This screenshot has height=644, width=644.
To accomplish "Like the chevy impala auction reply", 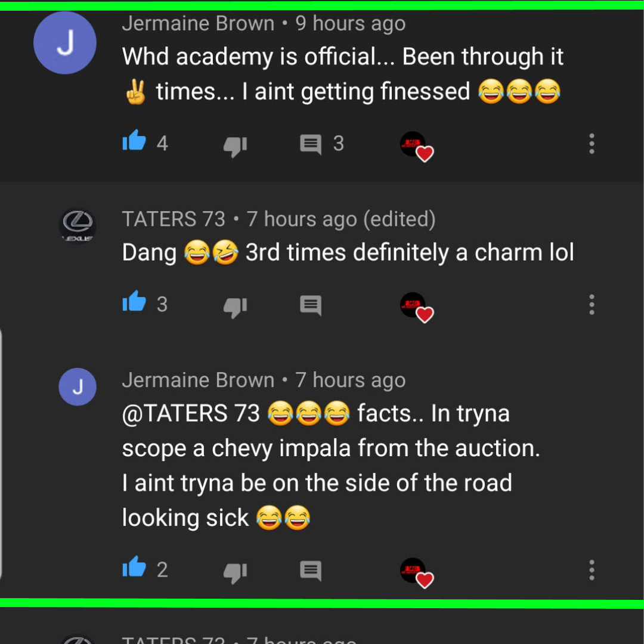I will tap(134, 567).
